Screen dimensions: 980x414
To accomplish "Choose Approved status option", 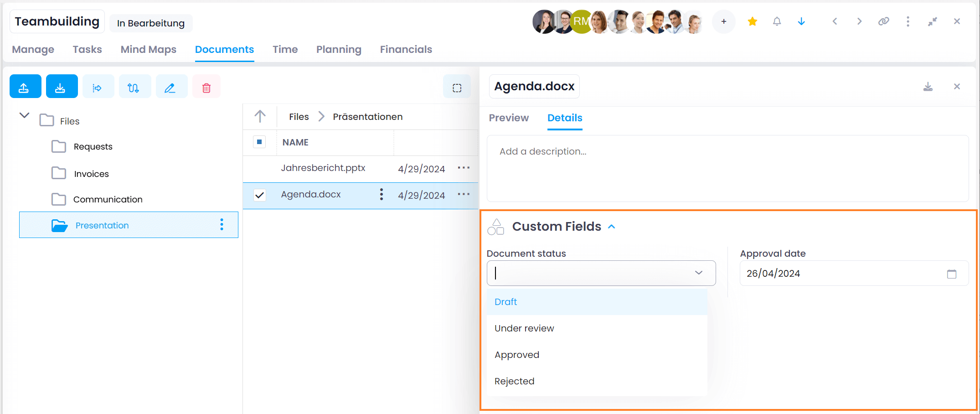I will pos(597,355).
